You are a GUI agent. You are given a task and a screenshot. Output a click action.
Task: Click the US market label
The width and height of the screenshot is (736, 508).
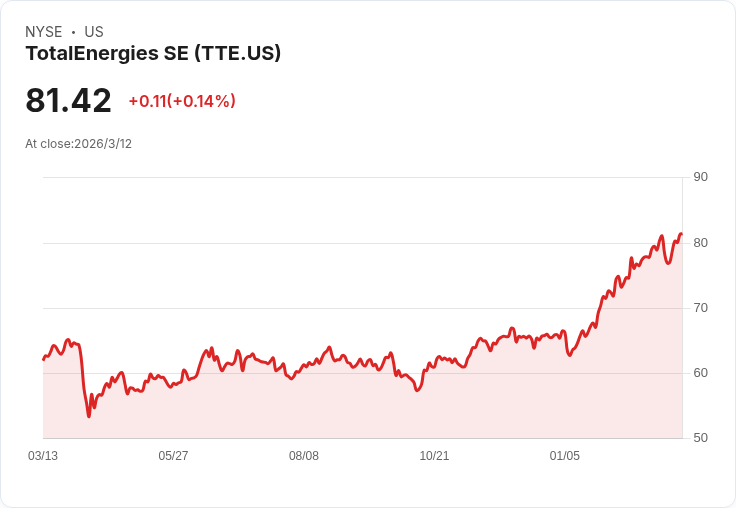[94, 31]
